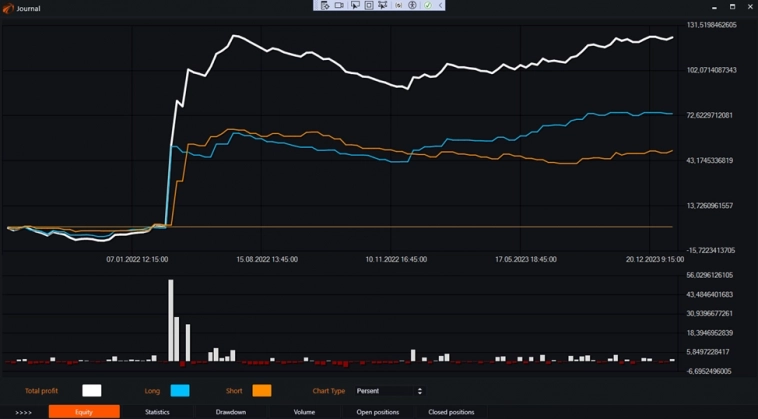The width and height of the screenshot is (758, 419).
Task: Toggle the orange Short color box
Action: click(261, 391)
